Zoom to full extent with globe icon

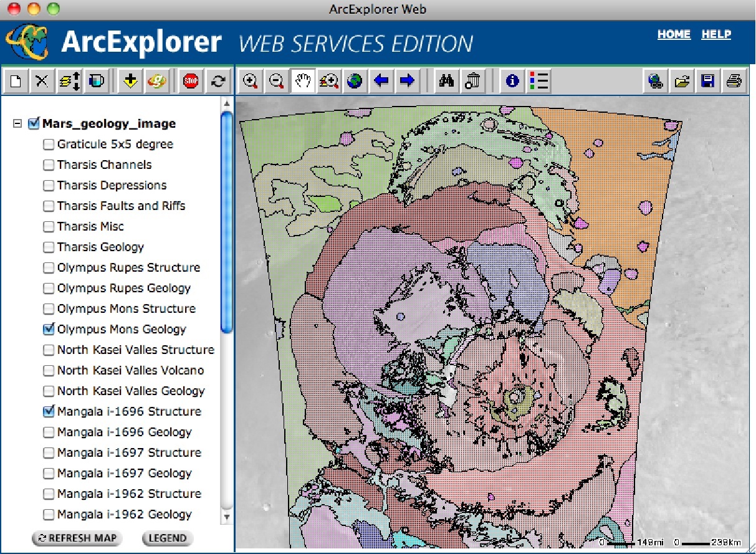(355, 81)
